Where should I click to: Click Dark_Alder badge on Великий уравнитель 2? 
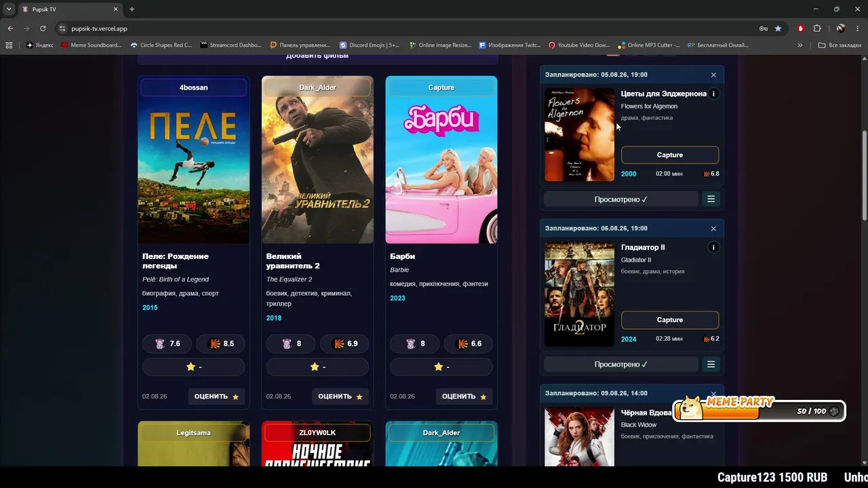pyautogui.click(x=317, y=87)
